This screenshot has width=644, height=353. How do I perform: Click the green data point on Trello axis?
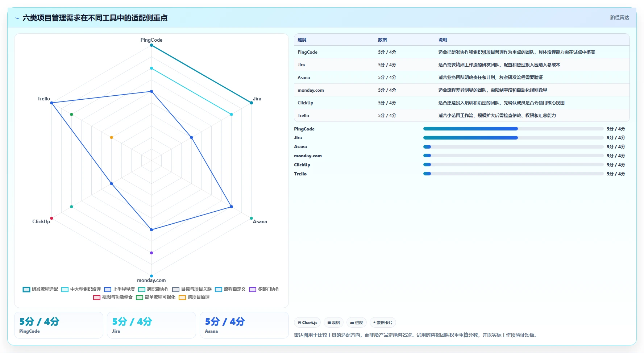click(71, 115)
